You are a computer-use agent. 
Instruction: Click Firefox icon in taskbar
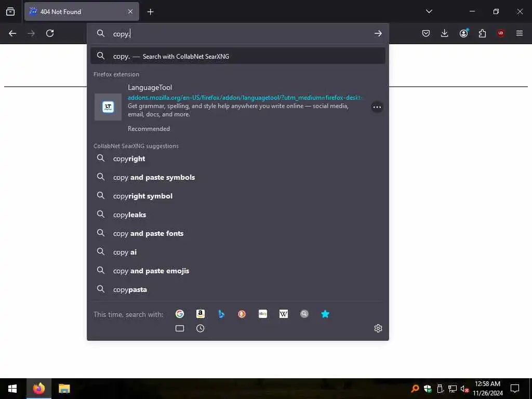[x=38, y=389]
